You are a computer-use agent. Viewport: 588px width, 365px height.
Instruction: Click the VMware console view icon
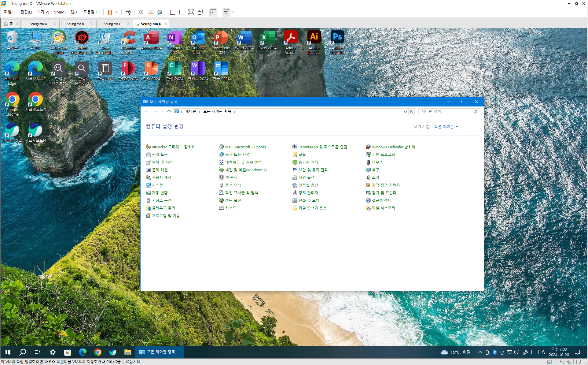(x=213, y=12)
